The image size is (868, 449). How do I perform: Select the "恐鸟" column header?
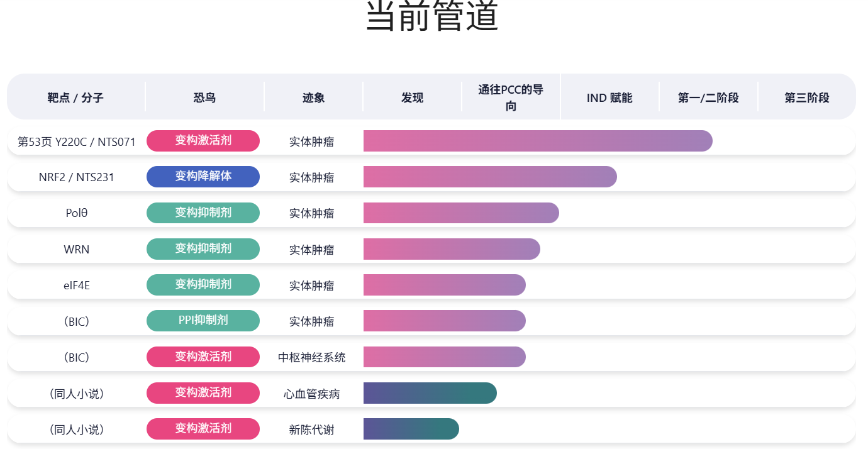pos(204,97)
